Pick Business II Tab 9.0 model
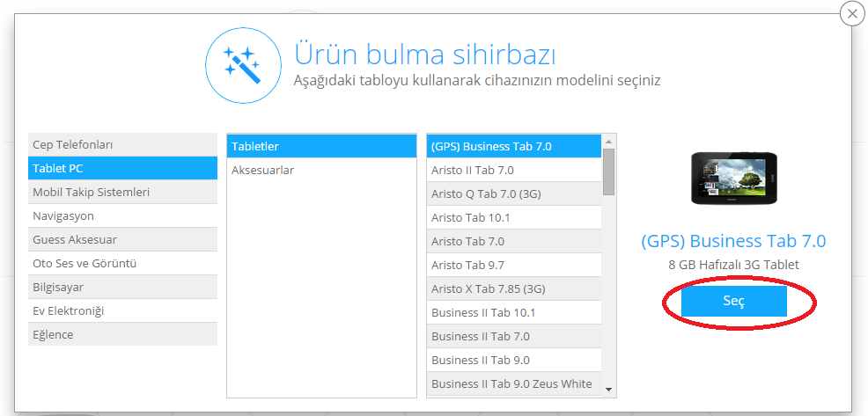 click(514, 360)
